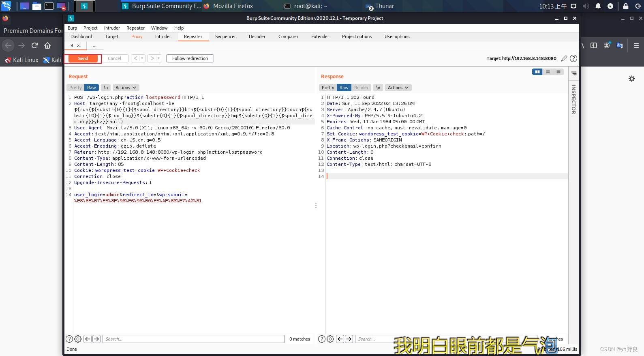The height and width of the screenshot is (356, 644).
Task: Switch to Thunar window in taskbar
Action: [380, 6]
